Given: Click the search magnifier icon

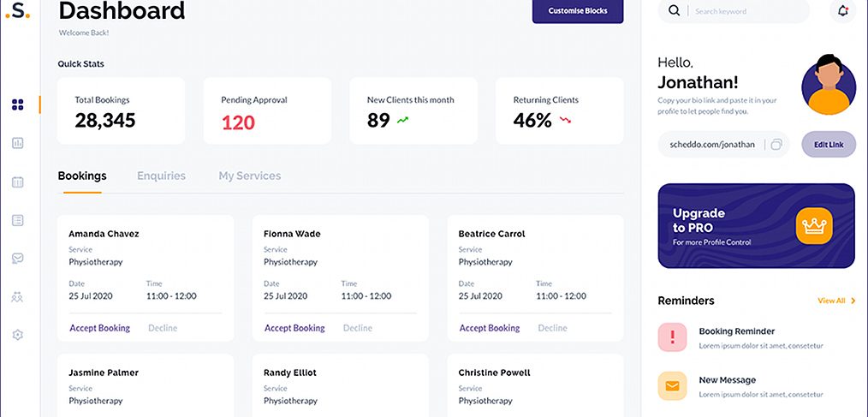Looking at the screenshot, I should click(675, 11).
